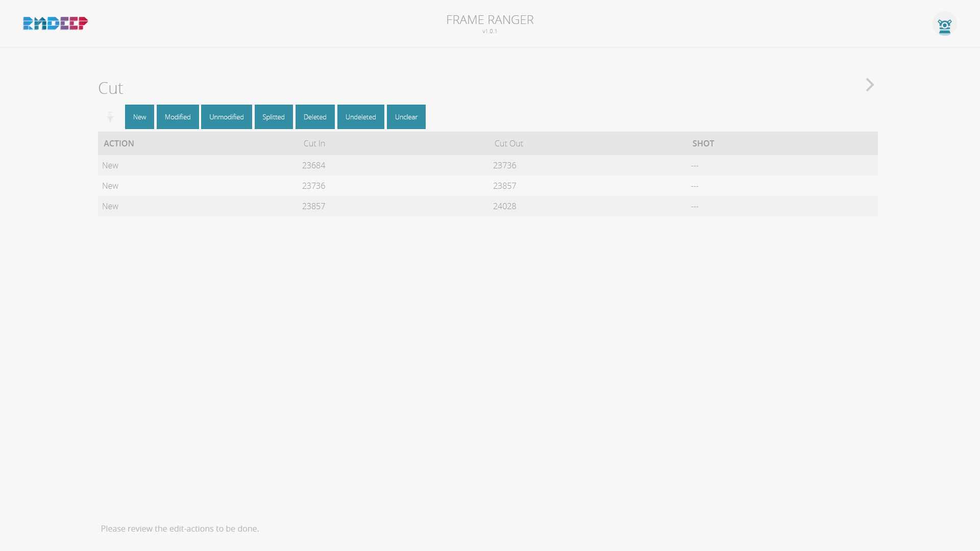Select the row with Cut In 23684
This screenshot has height=551, width=980.
(x=313, y=165)
